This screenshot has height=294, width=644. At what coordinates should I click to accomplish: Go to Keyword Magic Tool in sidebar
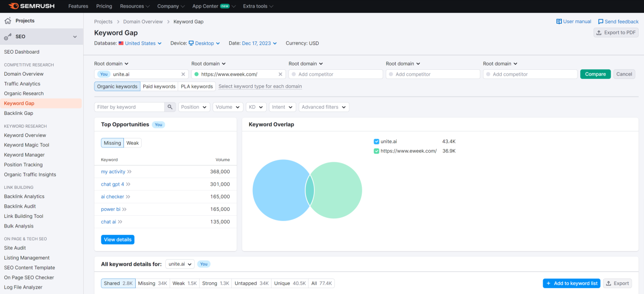[x=27, y=145]
